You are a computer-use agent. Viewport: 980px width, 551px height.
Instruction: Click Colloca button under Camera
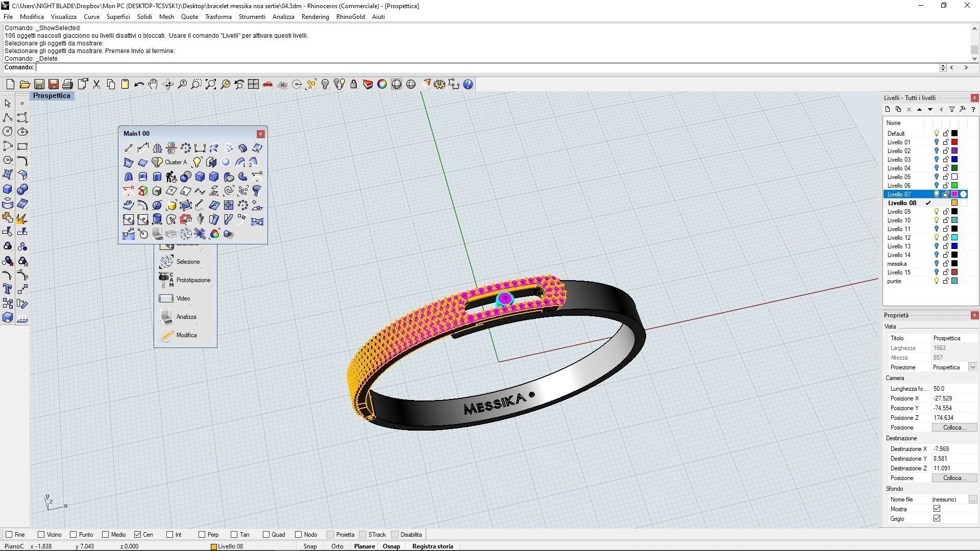point(954,428)
